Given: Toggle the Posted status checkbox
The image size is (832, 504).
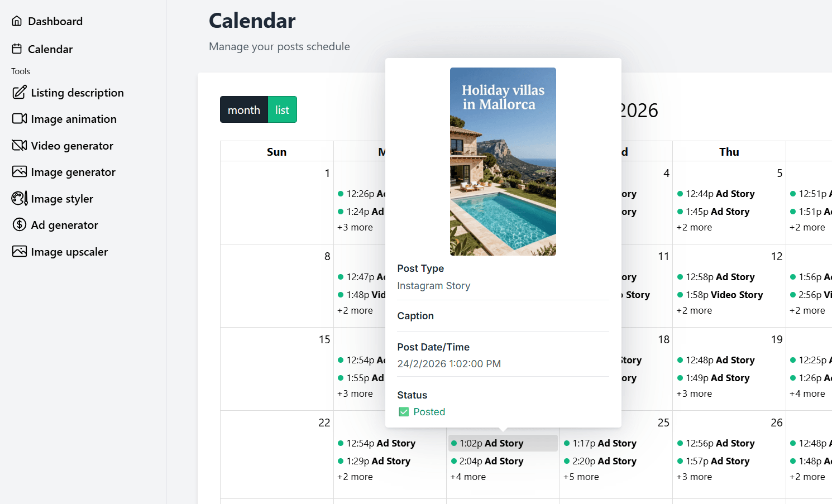Looking at the screenshot, I should [404, 411].
